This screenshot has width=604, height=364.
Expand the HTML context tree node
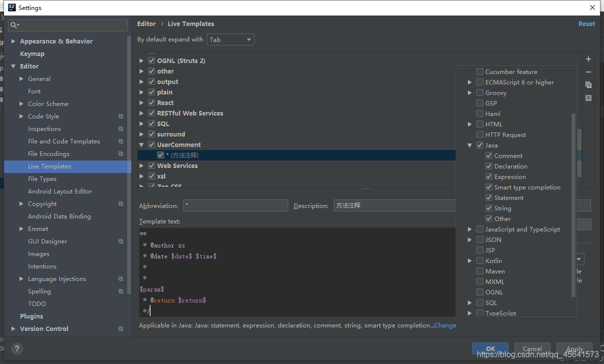(x=470, y=124)
